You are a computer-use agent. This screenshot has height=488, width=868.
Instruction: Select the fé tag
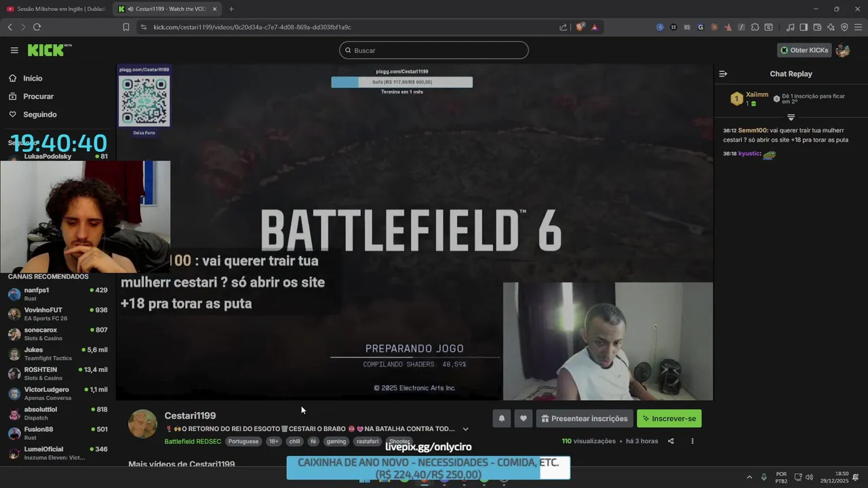tap(313, 441)
